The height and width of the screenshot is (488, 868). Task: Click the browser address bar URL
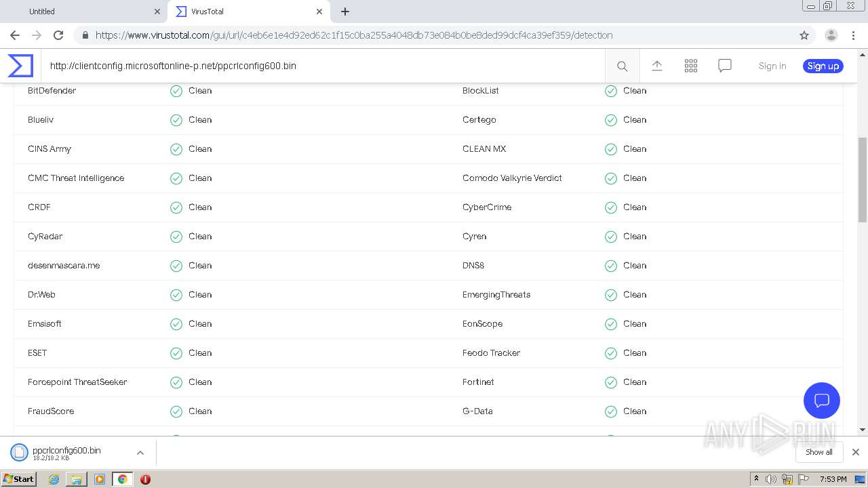(354, 35)
